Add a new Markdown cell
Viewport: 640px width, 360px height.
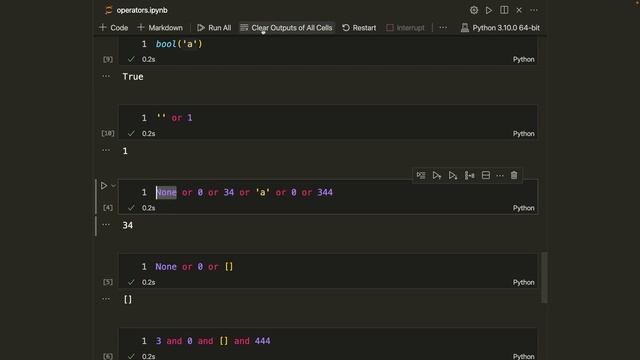160,28
